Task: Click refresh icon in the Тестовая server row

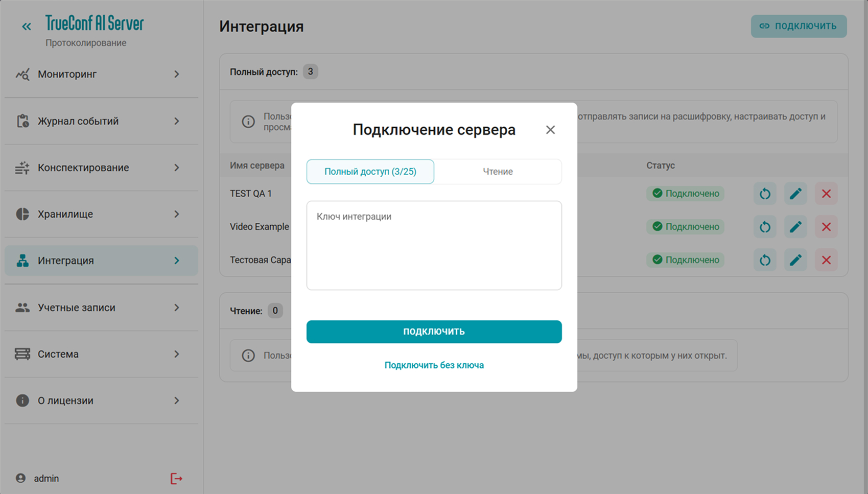Action: pos(765,260)
